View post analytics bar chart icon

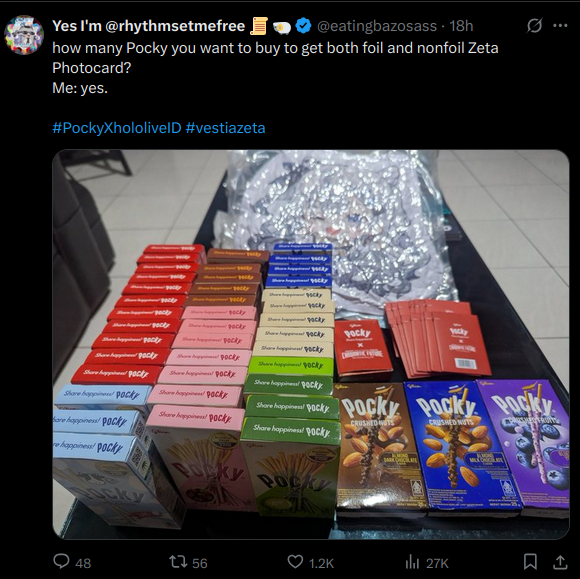tap(412, 562)
